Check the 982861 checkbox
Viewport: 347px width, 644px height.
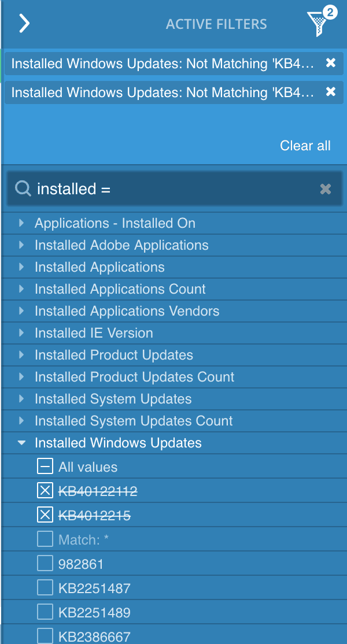pyautogui.click(x=45, y=564)
